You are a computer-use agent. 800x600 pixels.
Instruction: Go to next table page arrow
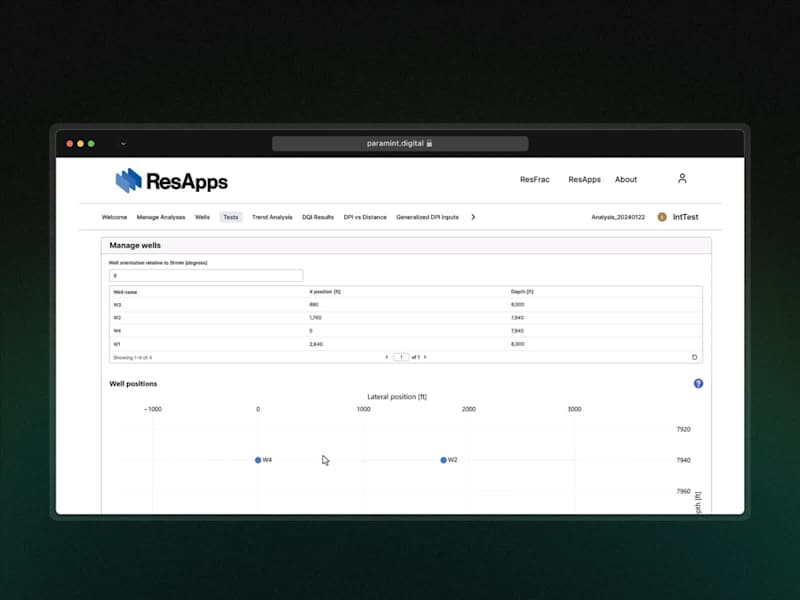(x=425, y=357)
